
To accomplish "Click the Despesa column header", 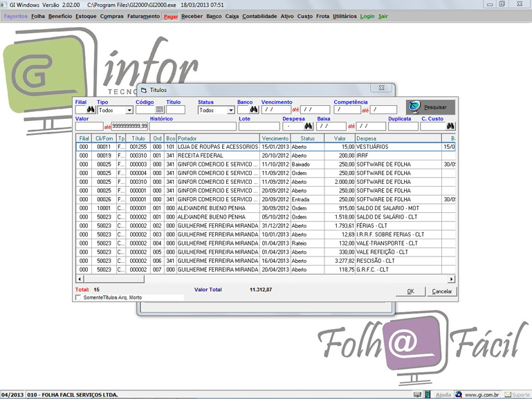I will [x=398, y=138].
